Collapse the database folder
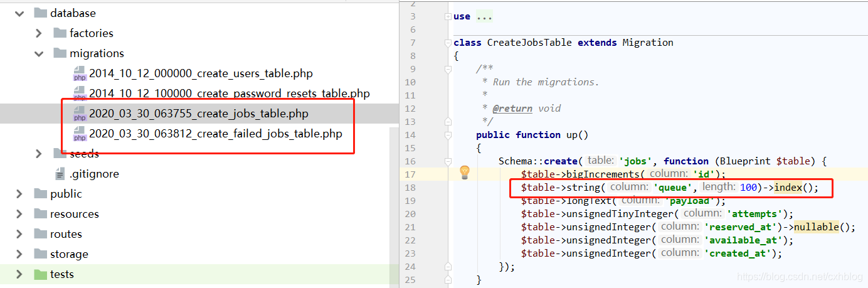Image resolution: width=868 pixels, height=288 pixels. click(19, 13)
